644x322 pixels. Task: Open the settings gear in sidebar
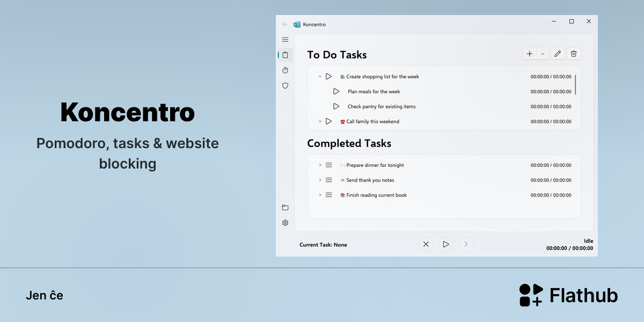[x=285, y=223]
